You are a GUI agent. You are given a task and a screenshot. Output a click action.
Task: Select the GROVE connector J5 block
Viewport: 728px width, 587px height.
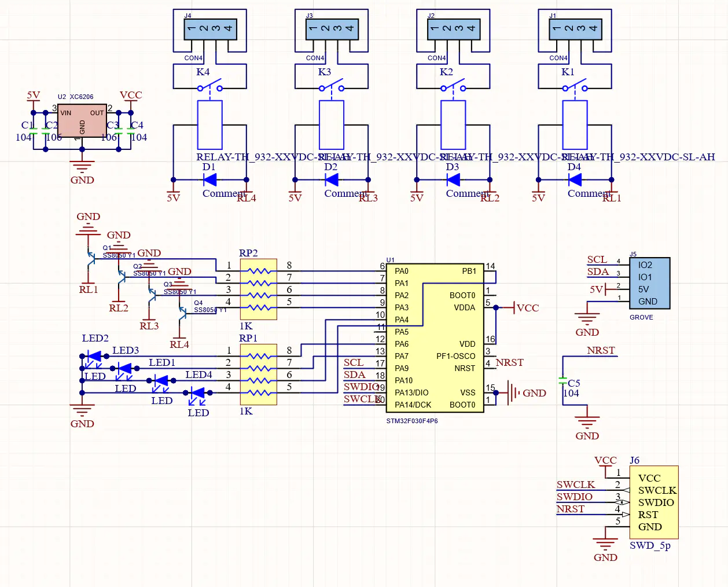(x=649, y=283)
